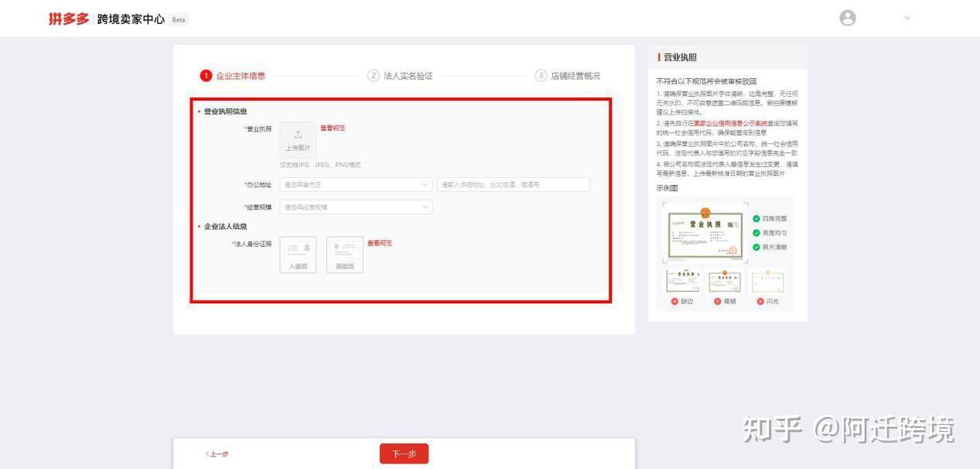Click the large sample business license image

click(705, 234)
